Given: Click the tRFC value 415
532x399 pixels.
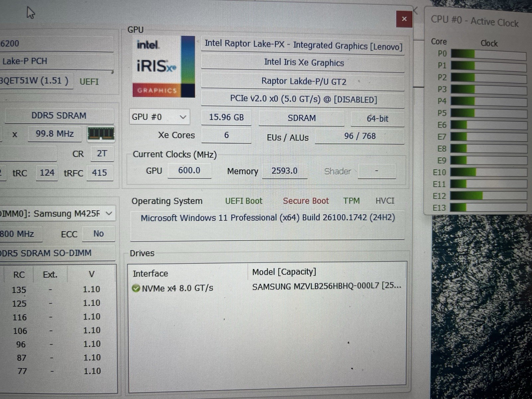Looking at the screenshot, I should [x=100, y=173].
